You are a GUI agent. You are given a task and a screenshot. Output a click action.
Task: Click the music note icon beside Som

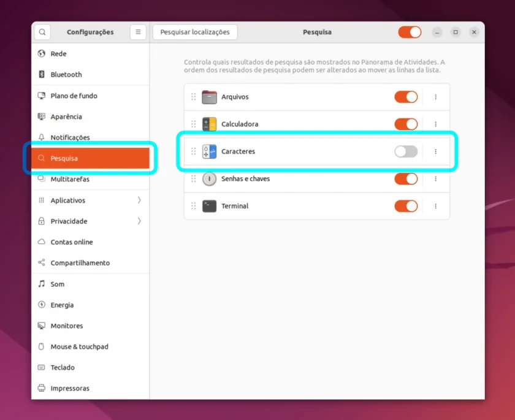pos(42,284)
